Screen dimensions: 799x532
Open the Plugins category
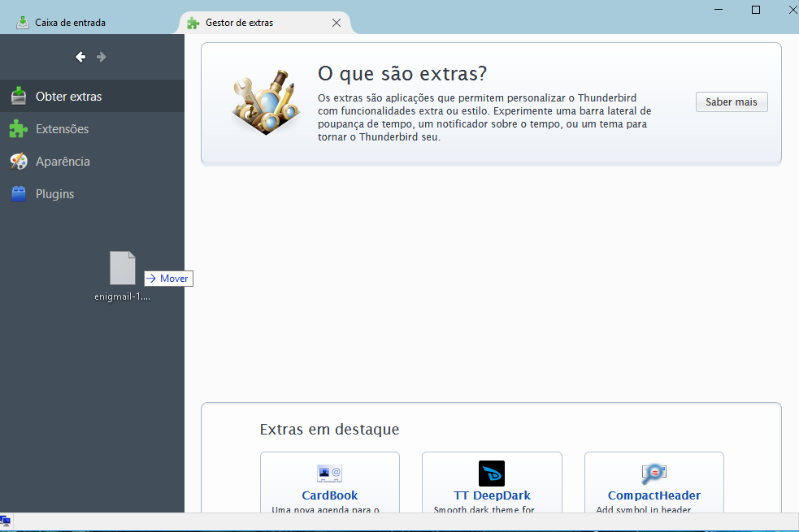[x=92, y=194]
